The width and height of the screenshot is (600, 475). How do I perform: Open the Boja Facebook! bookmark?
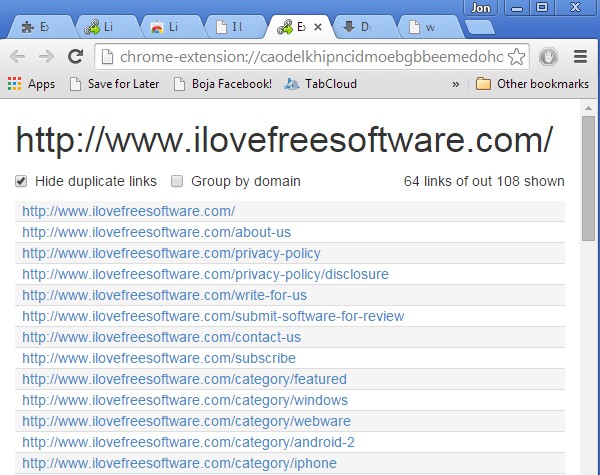click(x=223, y=84)
